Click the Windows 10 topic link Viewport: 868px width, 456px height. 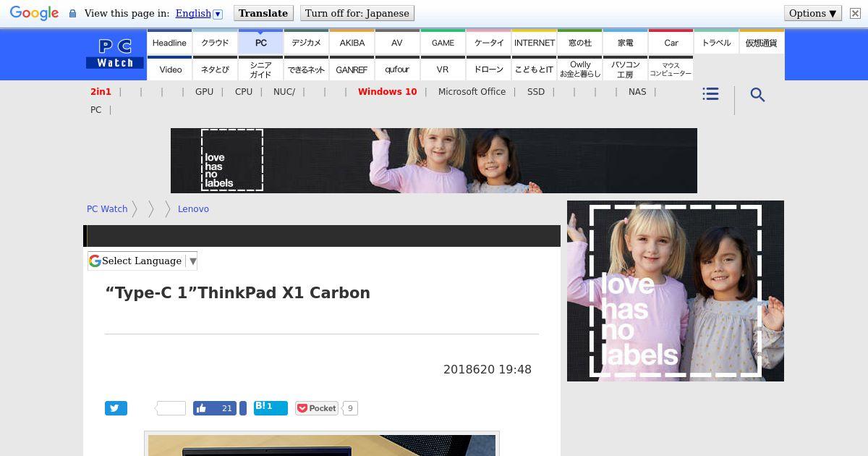pyautogui.click(x=387, y=91)
